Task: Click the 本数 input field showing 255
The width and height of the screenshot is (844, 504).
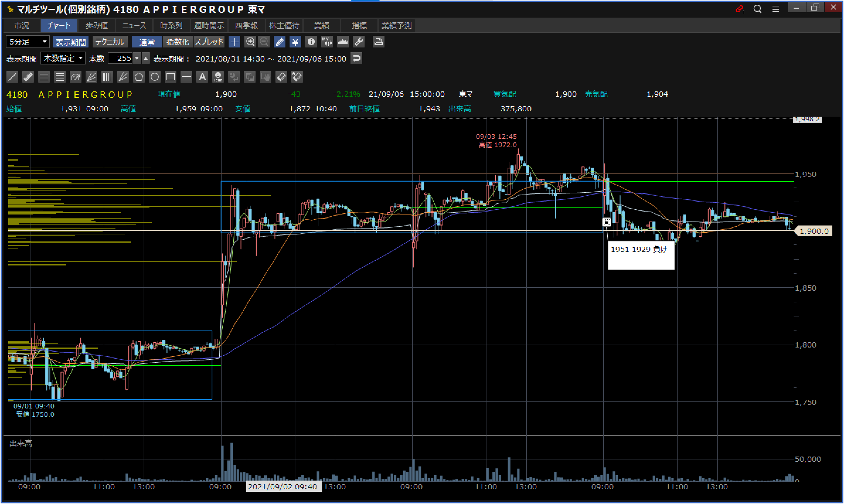Action: 120,58
